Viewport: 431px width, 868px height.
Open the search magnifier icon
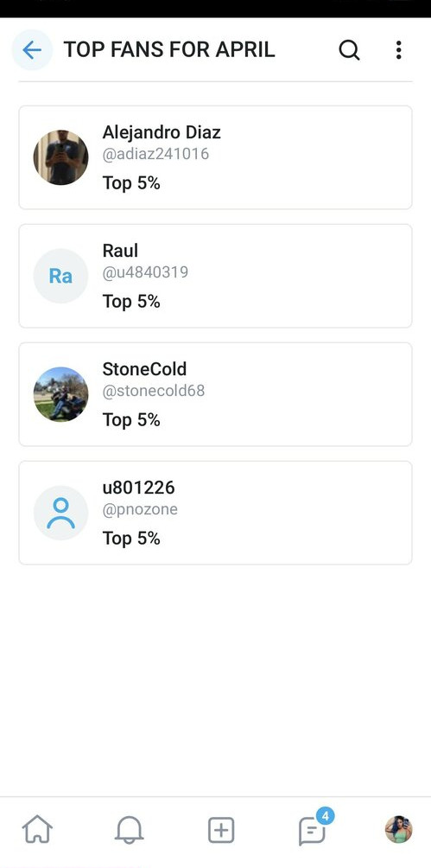(349, 50)
